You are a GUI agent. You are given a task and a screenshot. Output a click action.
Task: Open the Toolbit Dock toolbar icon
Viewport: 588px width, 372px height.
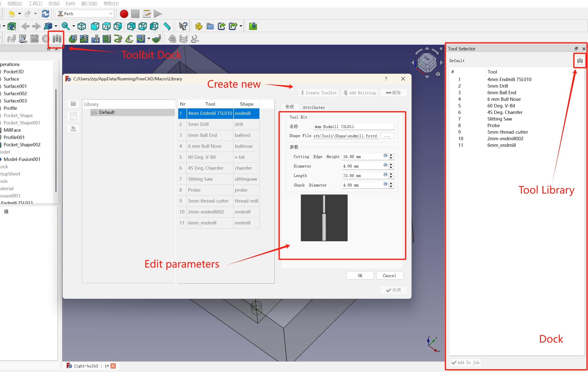click(57, 39)
